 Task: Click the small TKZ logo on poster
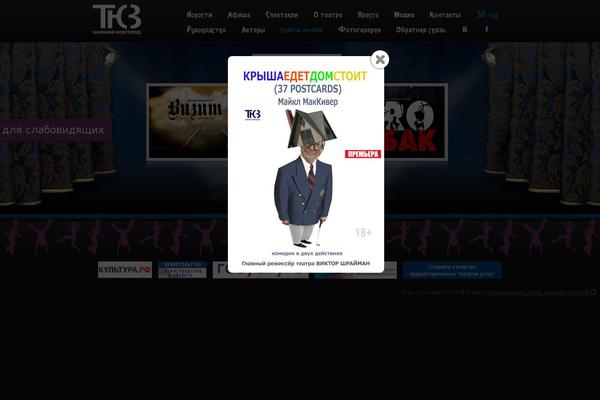(x=253, y=114)
